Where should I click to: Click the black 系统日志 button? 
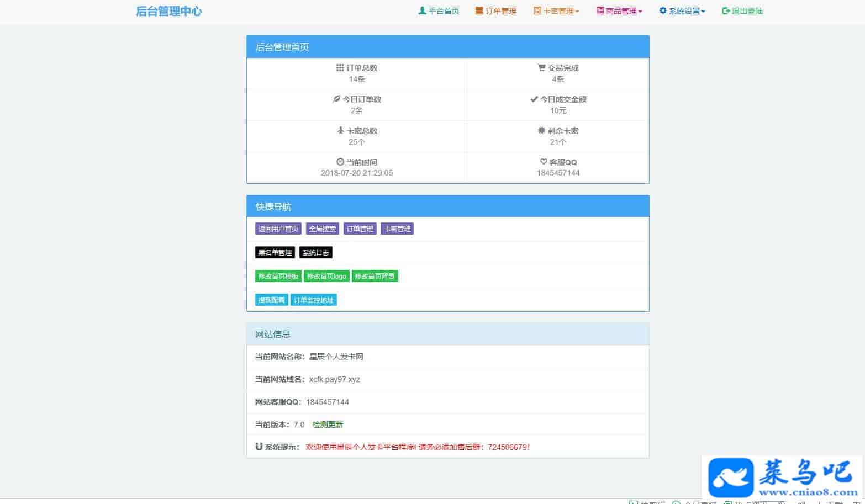click(x=316, y=253)
